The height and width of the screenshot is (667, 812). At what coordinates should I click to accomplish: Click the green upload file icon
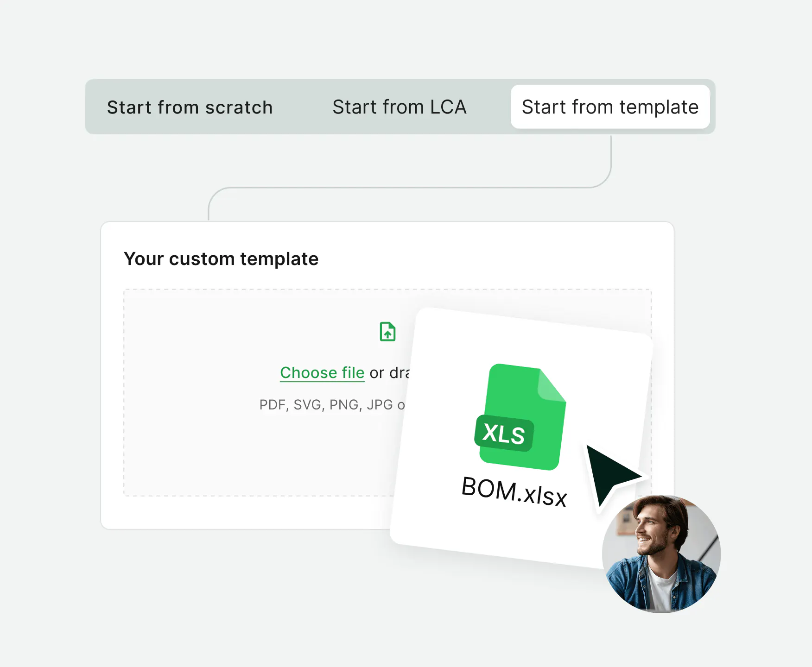pyautogui.click(x=387, y=332)
